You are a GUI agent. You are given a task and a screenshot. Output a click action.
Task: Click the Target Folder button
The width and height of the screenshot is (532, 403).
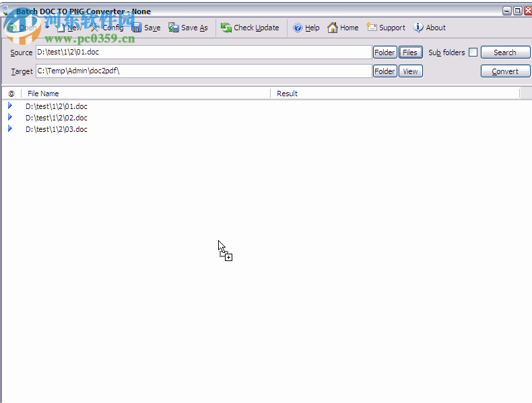(385, 71)
